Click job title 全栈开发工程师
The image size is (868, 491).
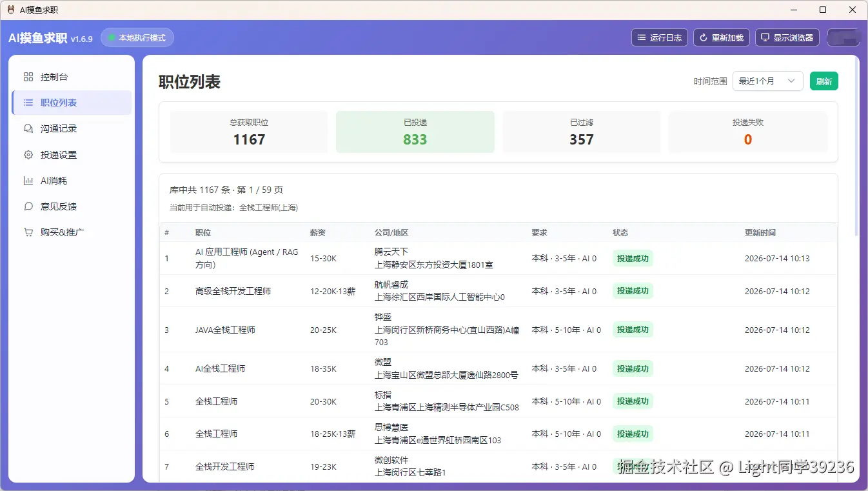coord(224,466)
